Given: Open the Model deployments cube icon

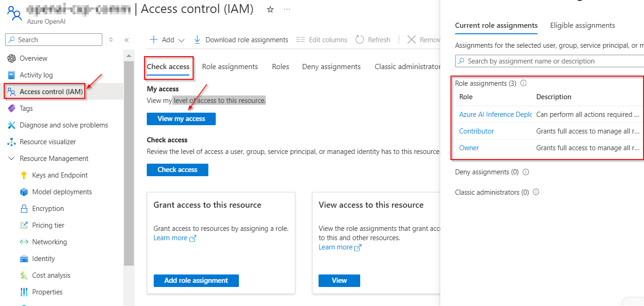Looking at the screenshot, I should 24,192.
